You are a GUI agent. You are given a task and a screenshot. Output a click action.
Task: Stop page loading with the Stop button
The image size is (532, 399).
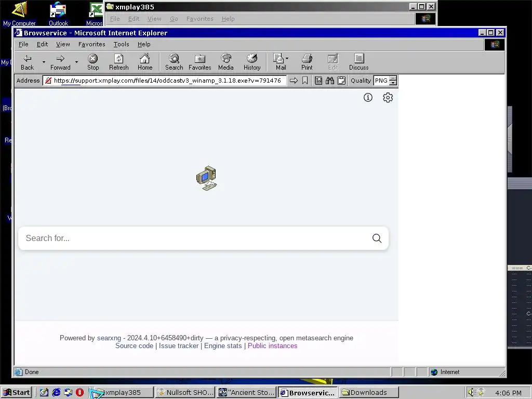(x=93, y=62)
